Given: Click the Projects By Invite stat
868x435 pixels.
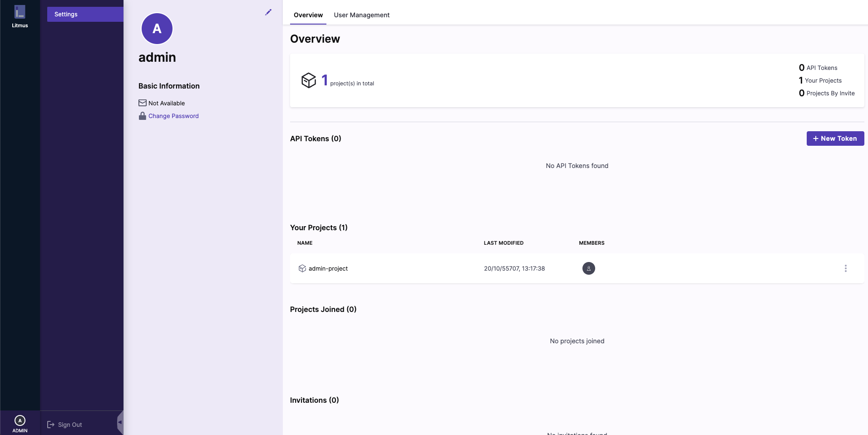Looking at the screenshot, I should pos(827,93).
